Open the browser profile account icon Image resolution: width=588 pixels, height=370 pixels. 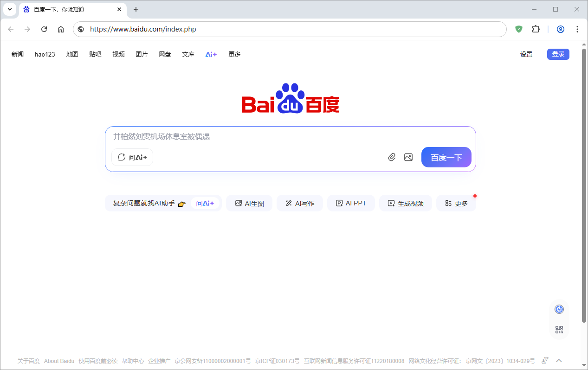coord(560,29)
